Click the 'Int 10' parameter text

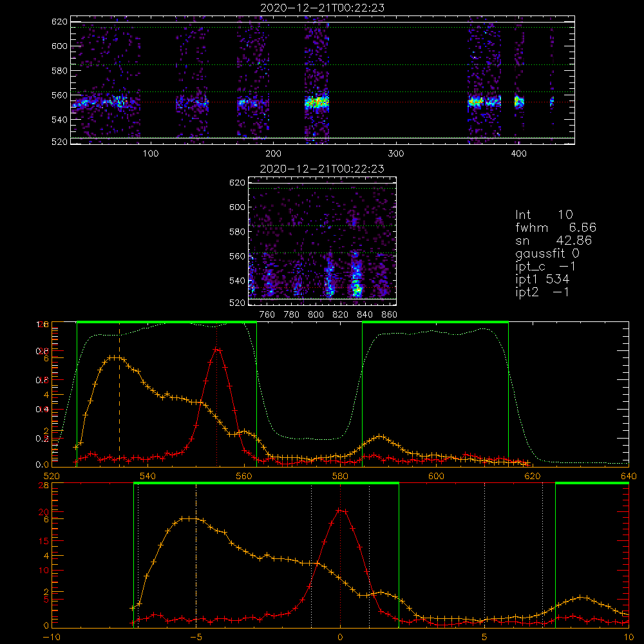click(544, 214)
